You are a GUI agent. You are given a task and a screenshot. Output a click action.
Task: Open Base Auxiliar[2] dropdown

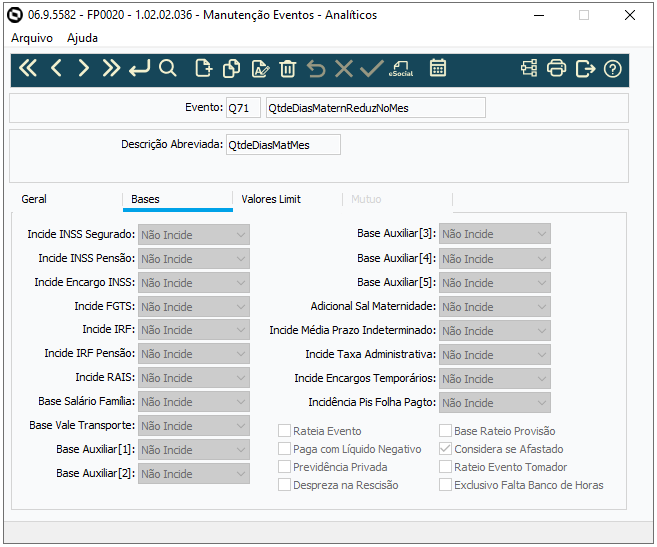point(194,474)
